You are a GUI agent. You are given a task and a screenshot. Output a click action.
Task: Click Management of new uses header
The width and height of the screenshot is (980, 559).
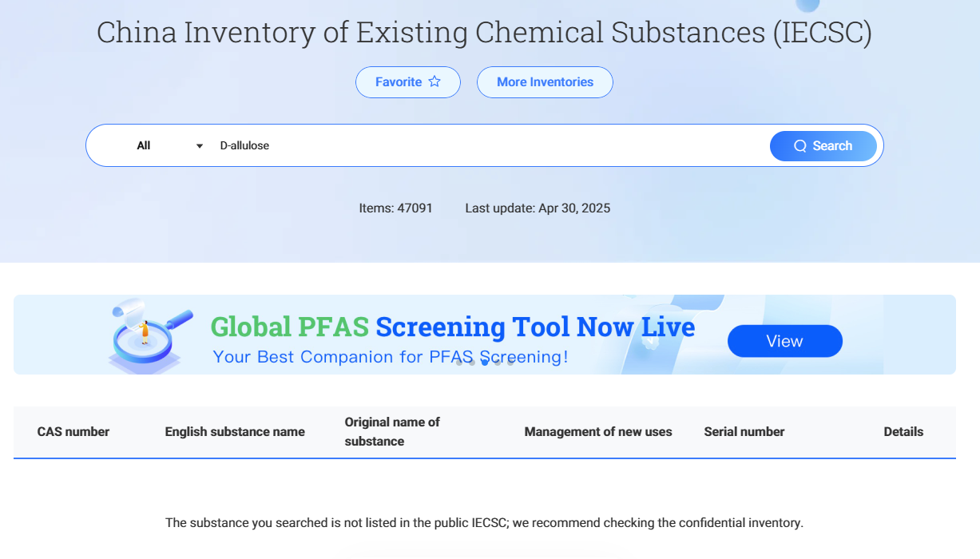coord(598,431)
